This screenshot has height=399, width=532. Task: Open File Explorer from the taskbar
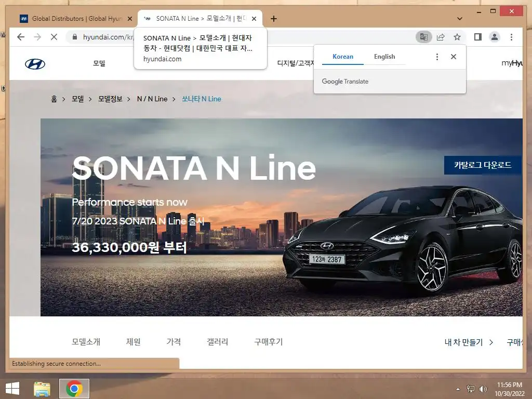[x=42, y=389]
